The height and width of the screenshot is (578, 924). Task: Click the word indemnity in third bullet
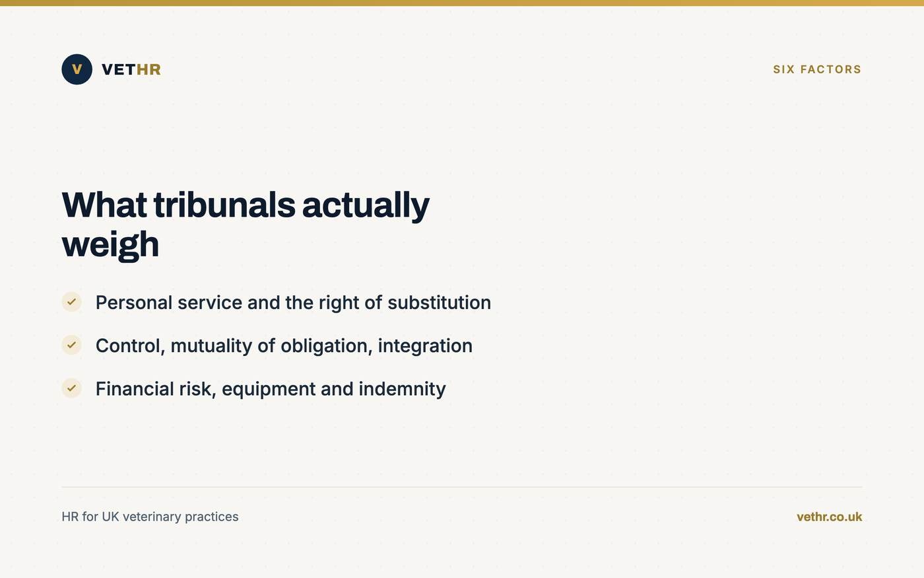402,388
